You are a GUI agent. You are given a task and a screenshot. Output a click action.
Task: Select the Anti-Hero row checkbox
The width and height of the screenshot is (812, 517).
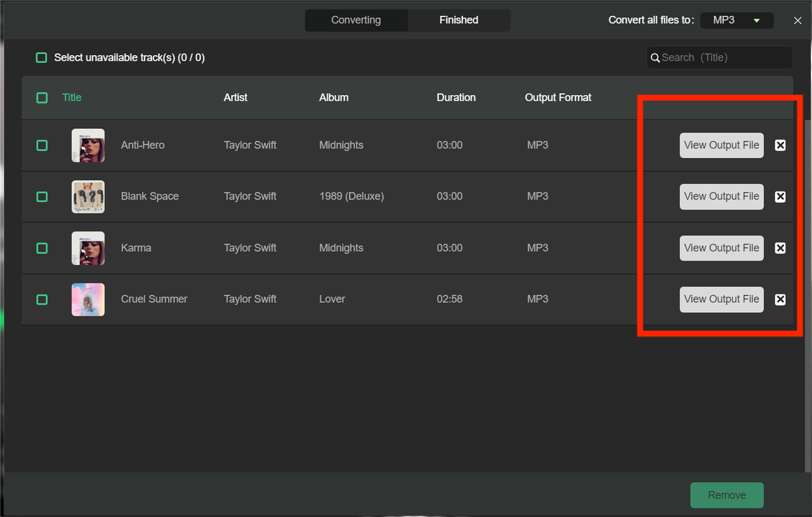coord(42,145)
